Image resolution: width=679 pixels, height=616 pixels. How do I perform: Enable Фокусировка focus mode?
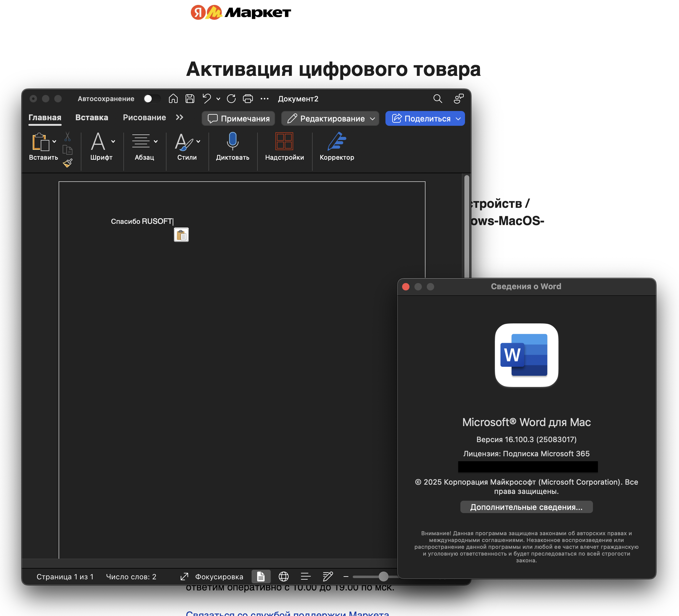click(212, 577)
